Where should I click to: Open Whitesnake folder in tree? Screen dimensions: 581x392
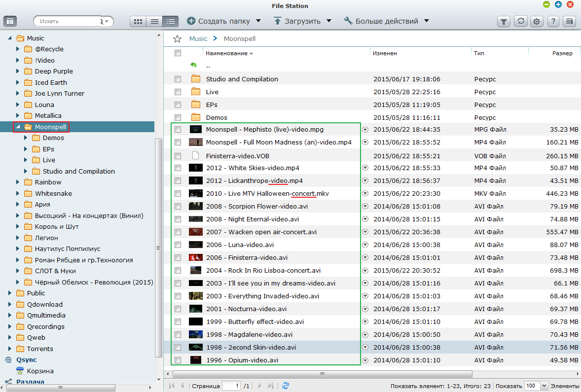click(53, 193)
